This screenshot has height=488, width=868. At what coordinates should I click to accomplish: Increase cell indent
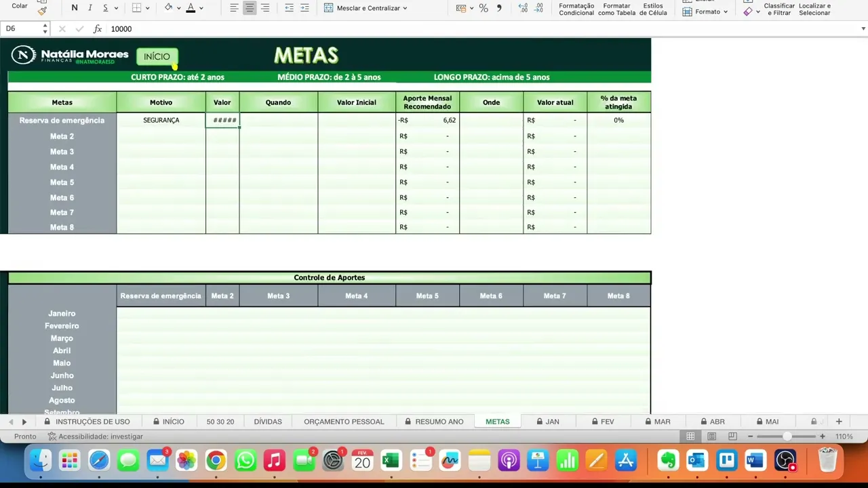coord(304,8)
